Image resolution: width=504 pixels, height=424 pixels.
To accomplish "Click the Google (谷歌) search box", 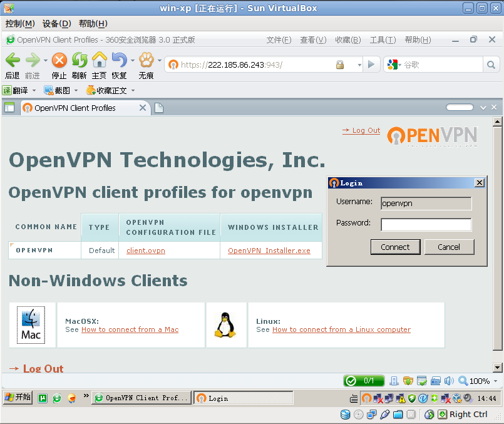I will (x=442, y=65).
